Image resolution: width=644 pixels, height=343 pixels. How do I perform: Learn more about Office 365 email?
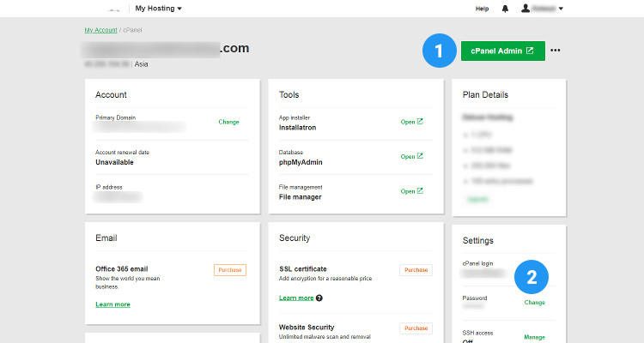tap(113, 304)
